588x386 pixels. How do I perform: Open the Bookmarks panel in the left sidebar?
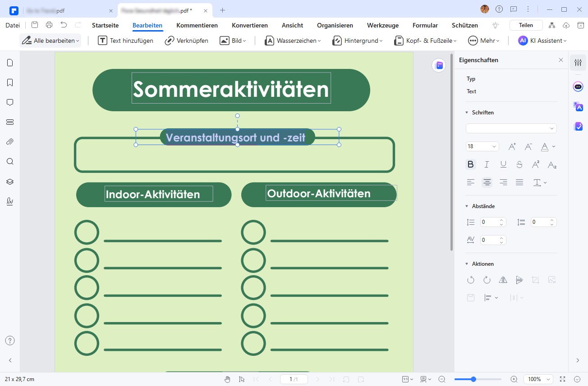coord(10,82)
